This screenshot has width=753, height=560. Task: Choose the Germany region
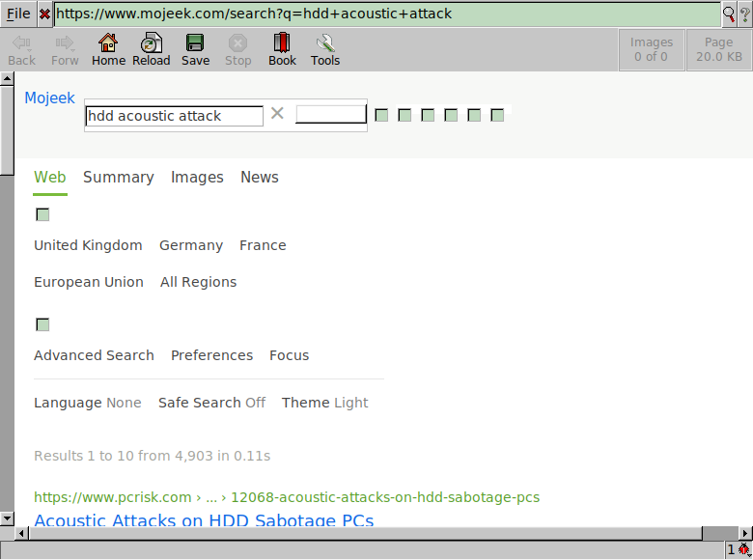pos(191,245)
